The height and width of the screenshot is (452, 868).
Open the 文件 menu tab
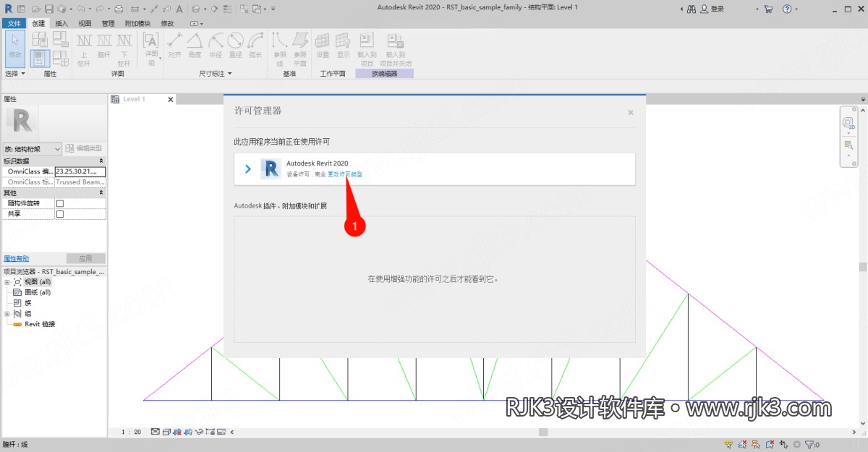(14, 23)
